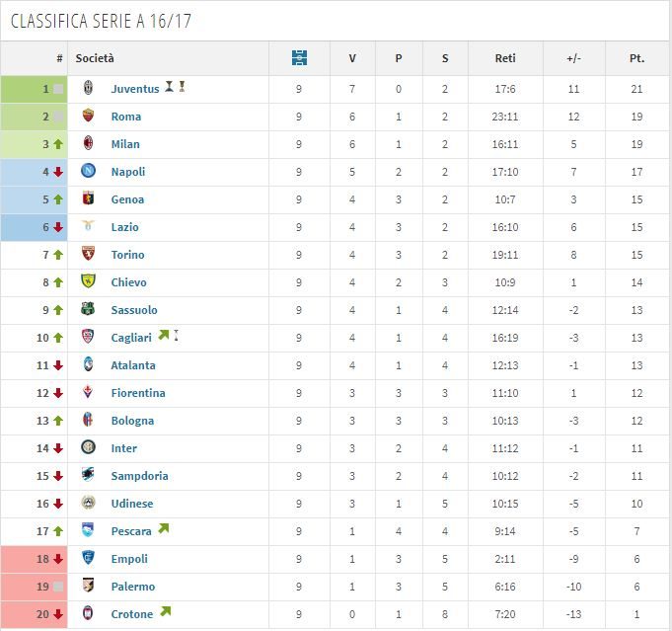This screenshot has width=672, height=631.
Task: Sort table by the Pt. column header
Action: [x=636, y=58]
